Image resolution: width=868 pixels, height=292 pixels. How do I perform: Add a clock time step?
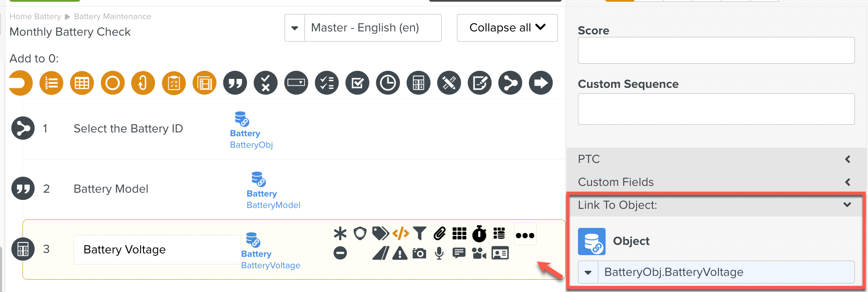click(x=388, y=83)
